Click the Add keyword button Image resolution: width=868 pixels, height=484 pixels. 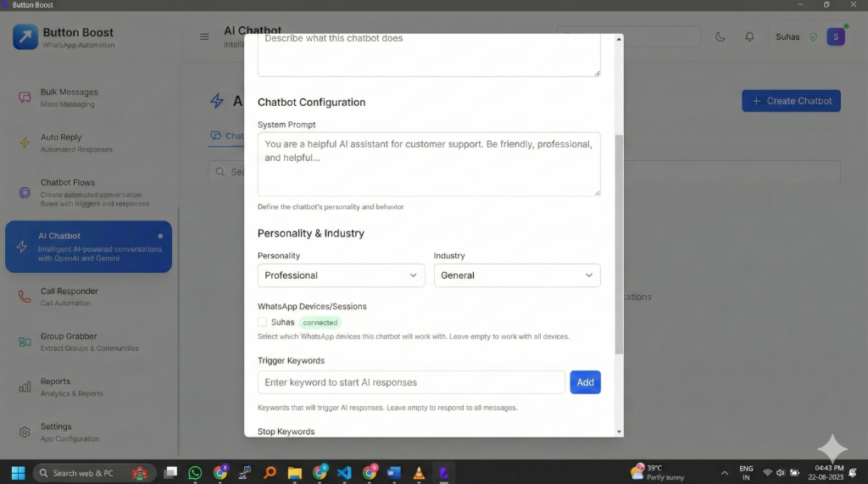pyautogui.click(x=585, y=382)
